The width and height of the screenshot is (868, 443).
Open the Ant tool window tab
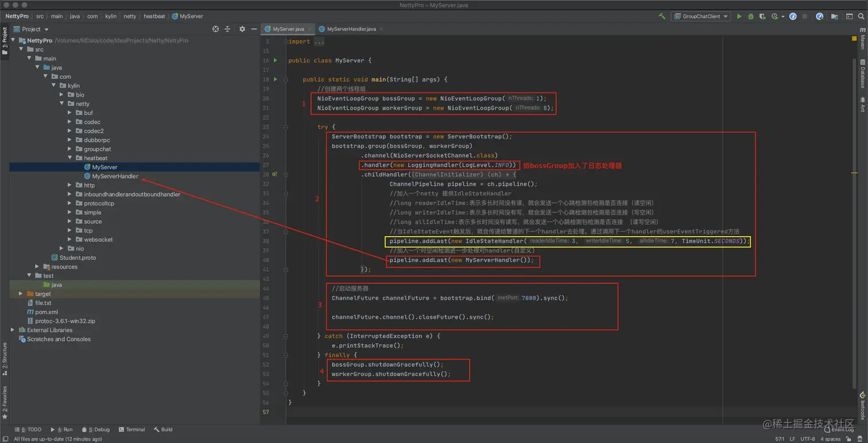[x=862, y=104]
